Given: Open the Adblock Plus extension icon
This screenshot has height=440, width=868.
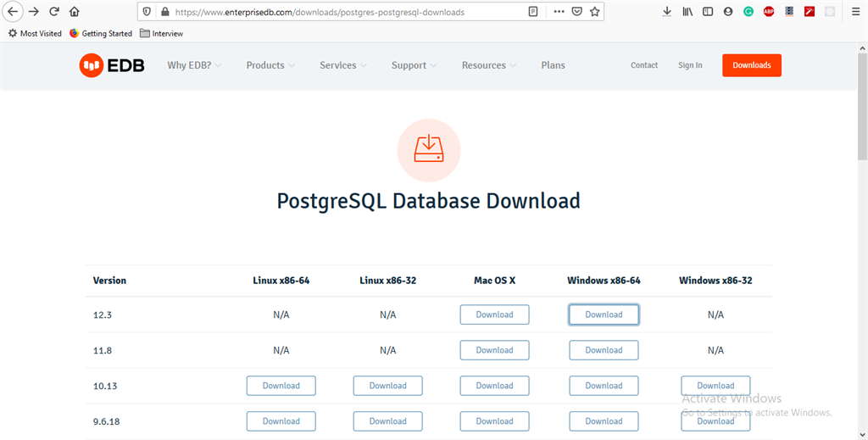Looking at the screenshot, I should tap(769, 12).
